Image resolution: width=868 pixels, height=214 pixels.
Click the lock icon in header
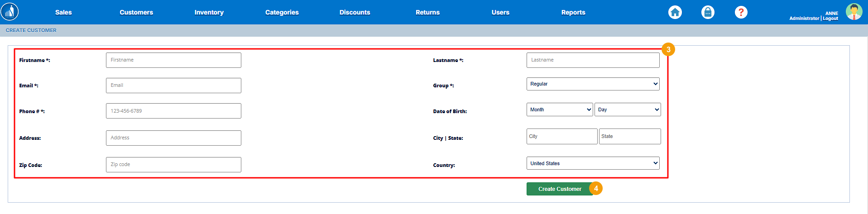point(708,12)
